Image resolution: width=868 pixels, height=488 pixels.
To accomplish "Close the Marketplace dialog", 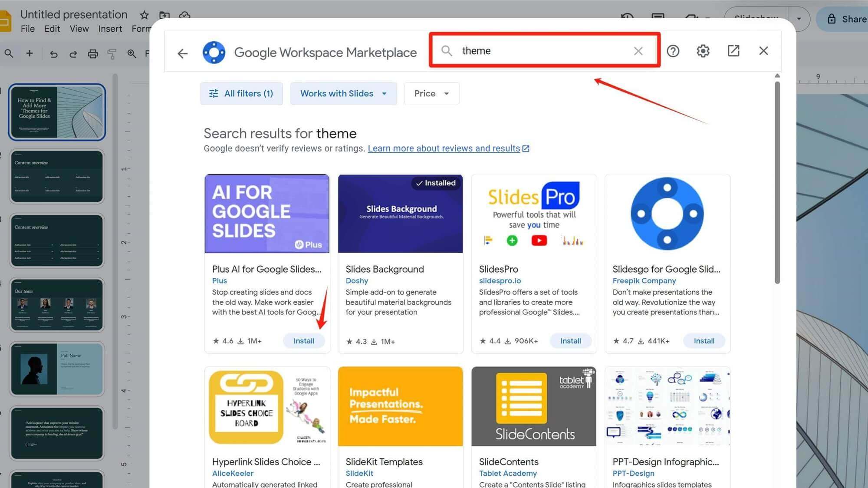I will coord(763,51).
